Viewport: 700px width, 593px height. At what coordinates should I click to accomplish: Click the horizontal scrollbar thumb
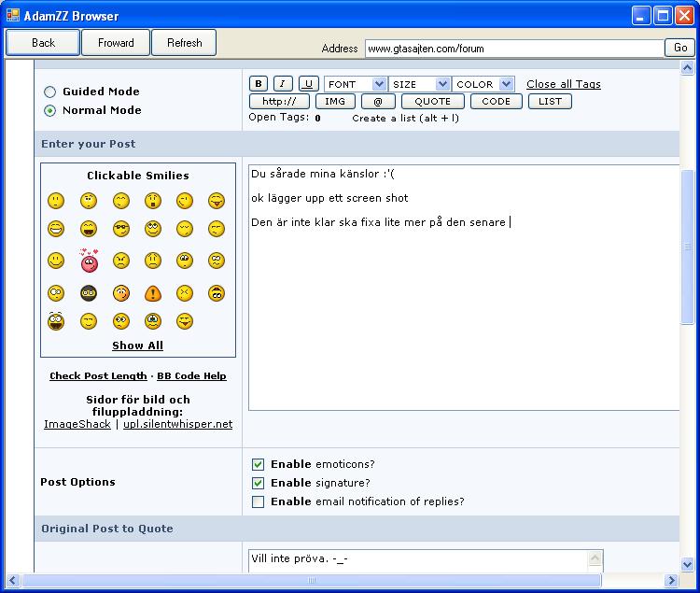tap(312, 581)
